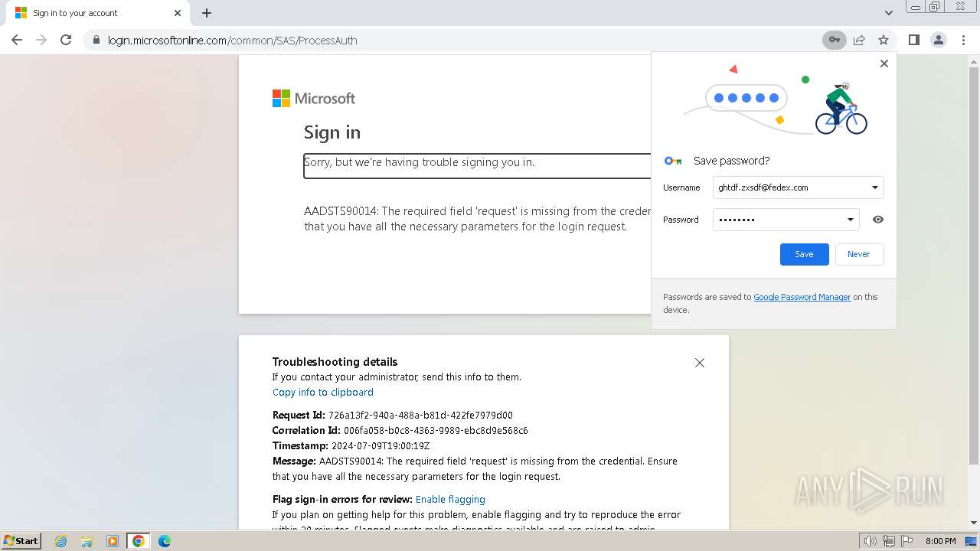Expand the Username dropdown arrow

pos(875,187)
